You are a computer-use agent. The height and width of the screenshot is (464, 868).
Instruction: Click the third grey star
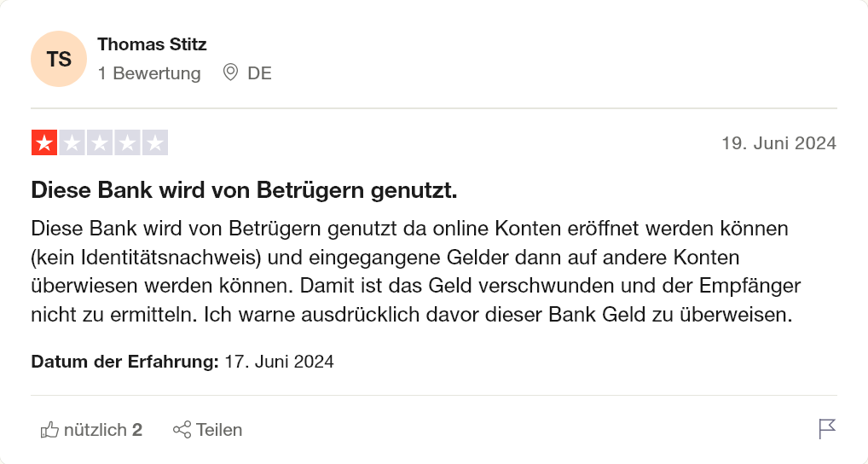click(100, 142)
